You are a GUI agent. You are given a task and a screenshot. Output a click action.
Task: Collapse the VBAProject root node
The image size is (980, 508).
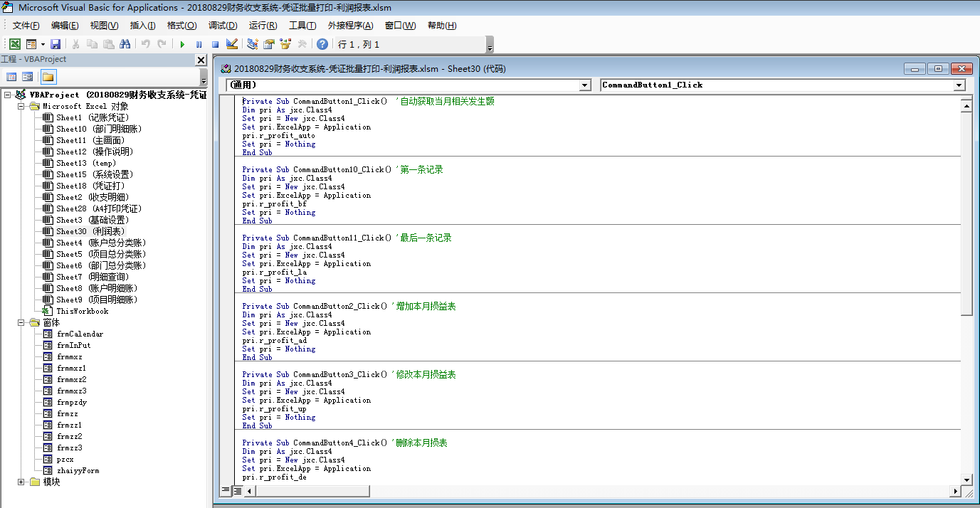pyautogui.click(x=8, y=95)
